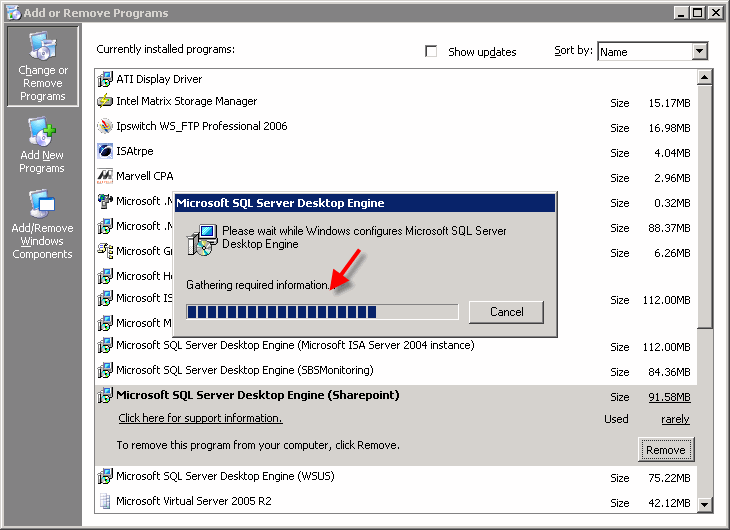Click the rarely used link
This screenshot has height=530, width=730.
pyautogui.click(x=675, y=419)
